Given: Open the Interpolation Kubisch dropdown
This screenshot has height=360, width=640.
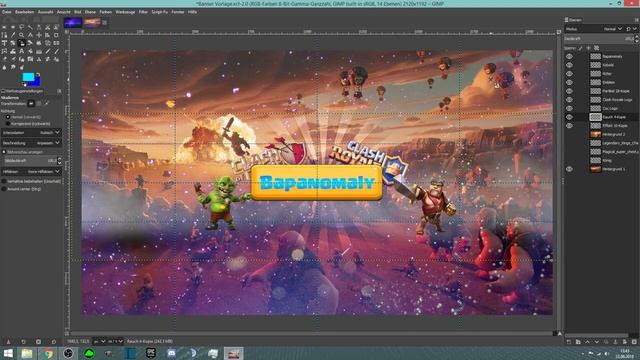Looking at the screenshot, I should coord(31,133).
